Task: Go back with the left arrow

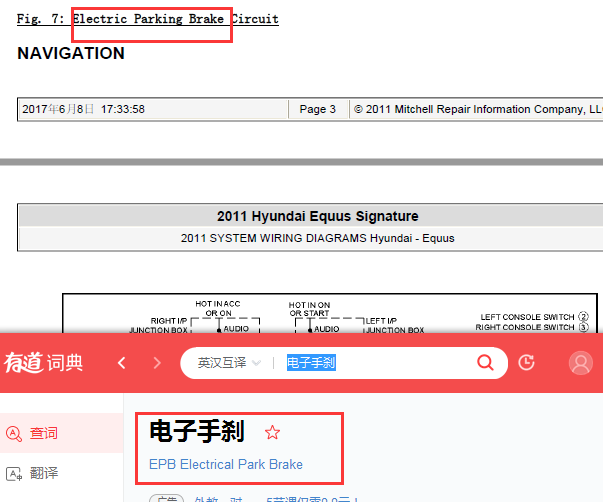Action: (122, 363)
